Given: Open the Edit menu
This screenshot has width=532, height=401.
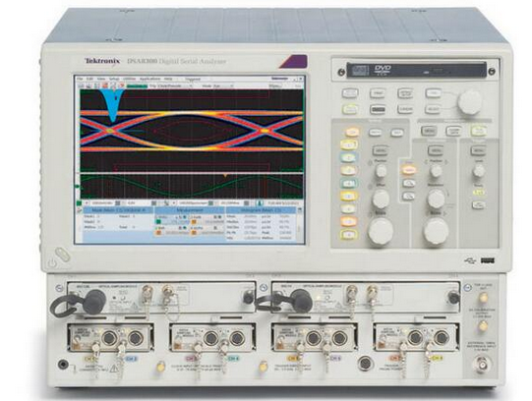Looking at the screenshot, I should coord(89,79).
